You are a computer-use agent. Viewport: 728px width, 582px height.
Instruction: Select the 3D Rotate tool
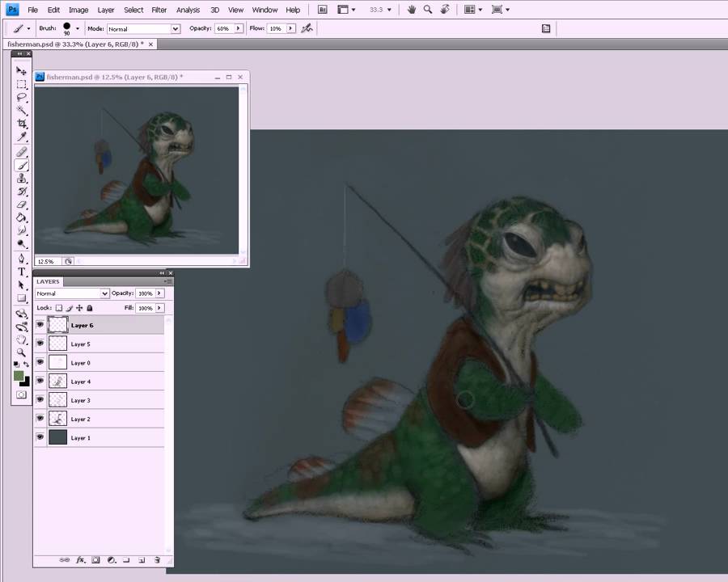(21, 314)
